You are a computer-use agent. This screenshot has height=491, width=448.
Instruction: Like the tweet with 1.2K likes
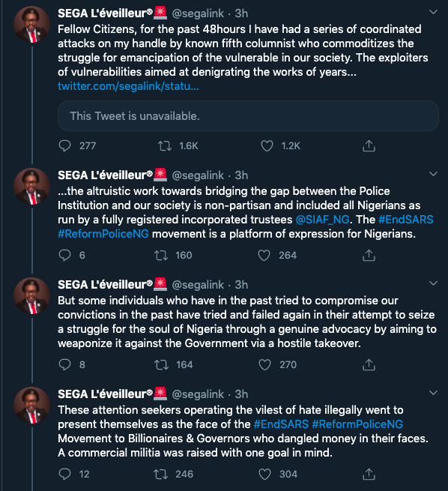(267, 146)
